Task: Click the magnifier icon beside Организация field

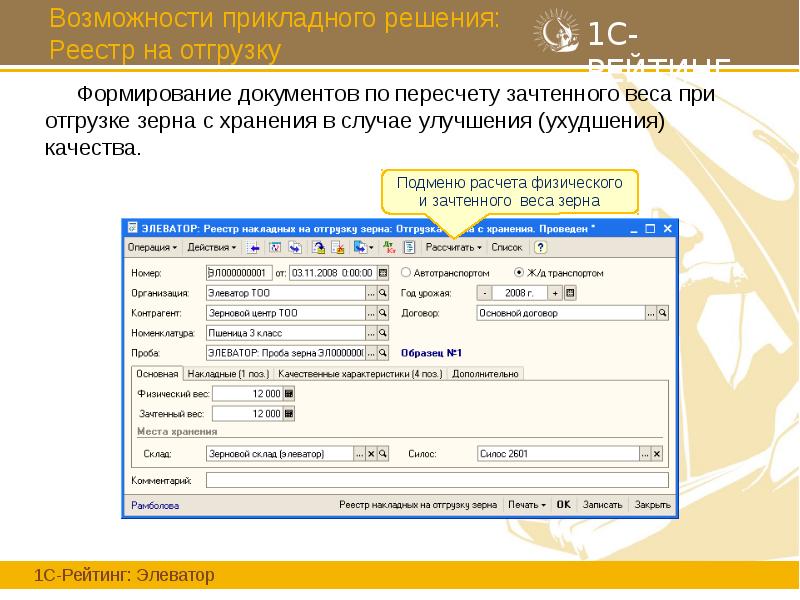Action: 382,290
